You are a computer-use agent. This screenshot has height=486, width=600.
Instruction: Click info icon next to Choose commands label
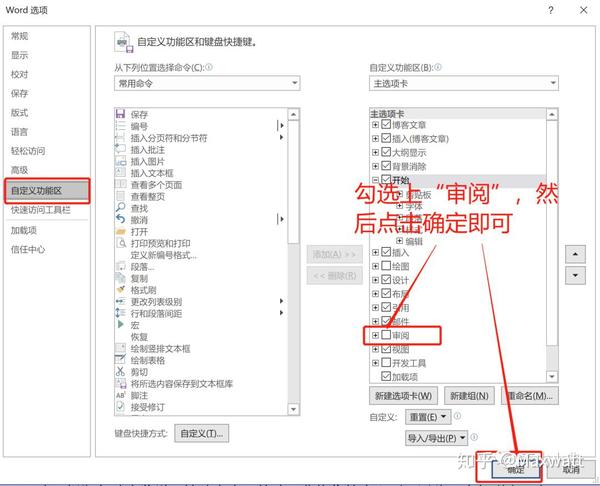[x=209, y=67]
